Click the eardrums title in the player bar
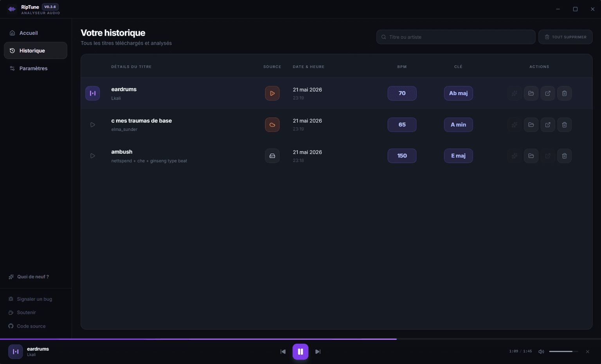This screenshot has height=364, width=601. pos(38,349)
